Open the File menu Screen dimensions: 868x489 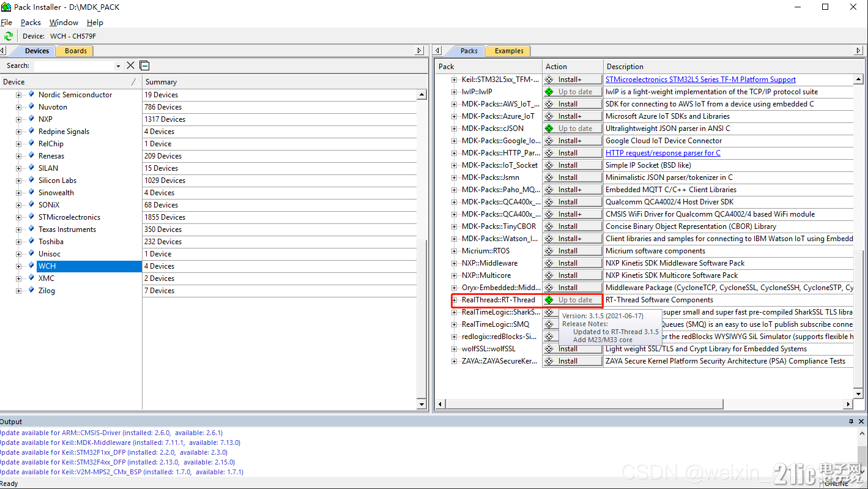click(6, 22)
